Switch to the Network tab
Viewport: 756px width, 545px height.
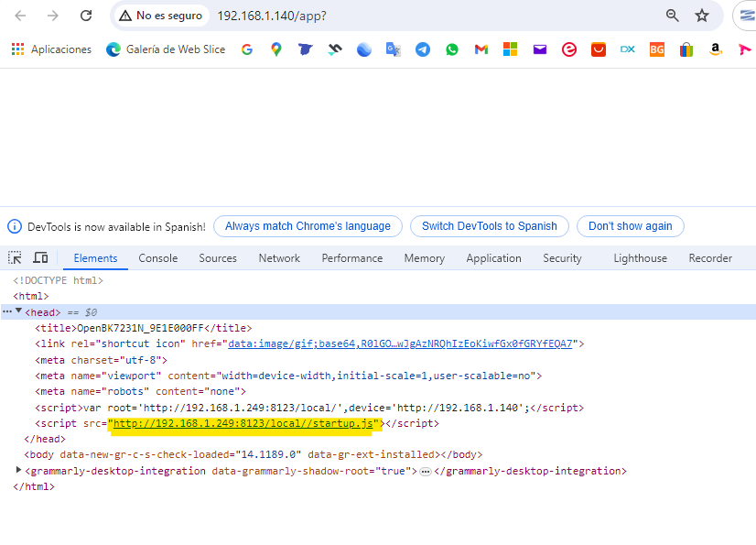279,258
